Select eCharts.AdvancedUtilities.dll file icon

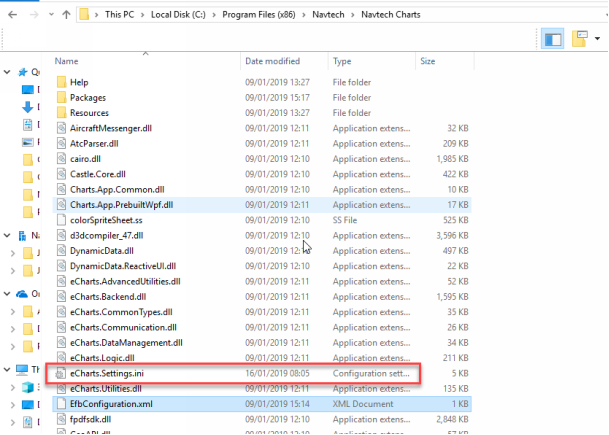click(x=61, y=281)
